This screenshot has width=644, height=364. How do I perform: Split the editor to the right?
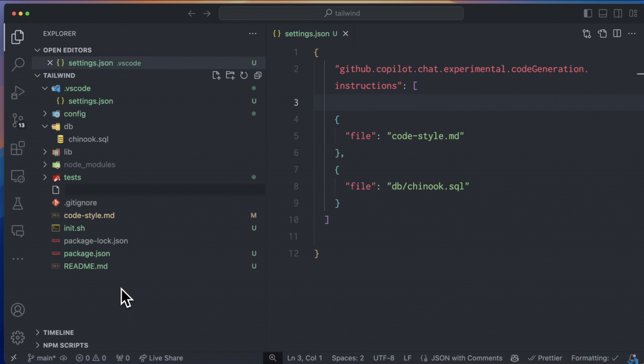click(x=617, y=34)
